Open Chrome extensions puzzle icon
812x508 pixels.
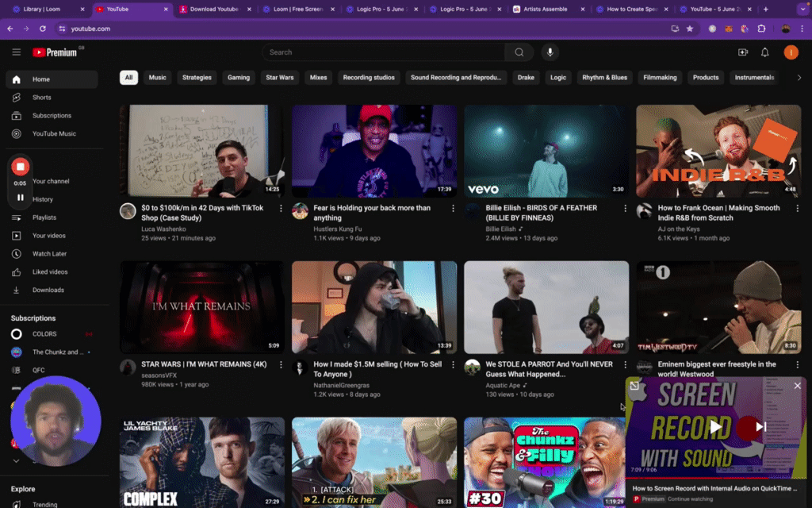tap(761, 29)
